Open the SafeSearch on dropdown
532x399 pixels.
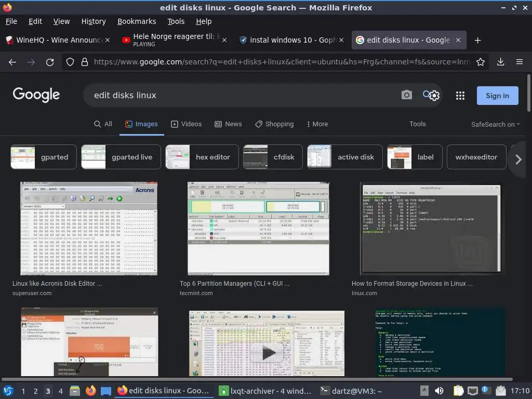click(495, 125)
